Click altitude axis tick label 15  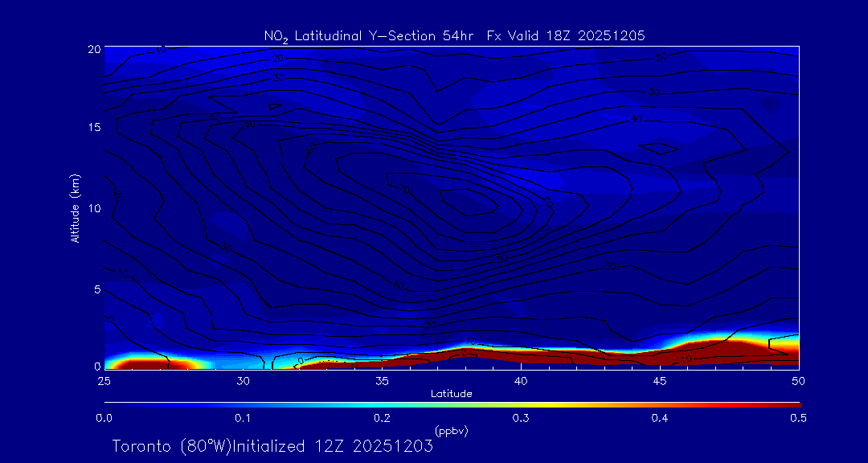[94, 127]
